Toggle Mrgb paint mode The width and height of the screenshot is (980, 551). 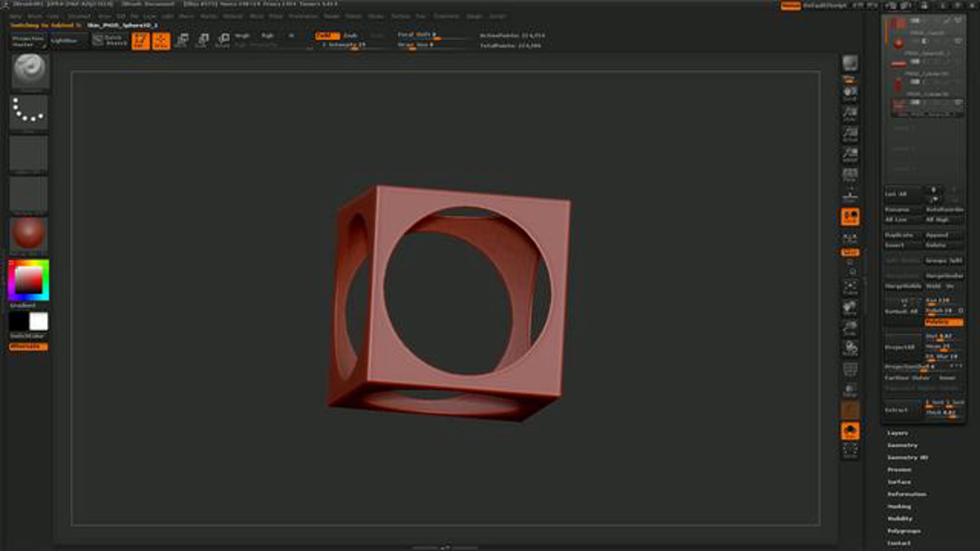click(242, 36)
